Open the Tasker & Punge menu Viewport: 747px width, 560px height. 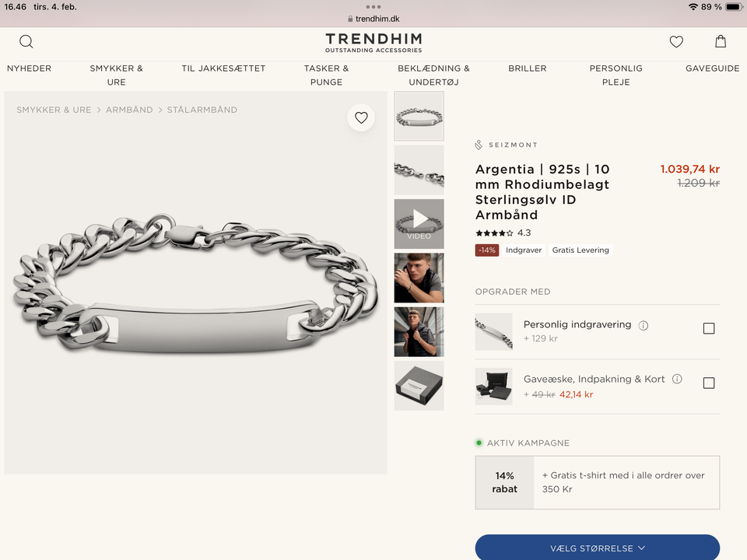click(x=326, y=75)
